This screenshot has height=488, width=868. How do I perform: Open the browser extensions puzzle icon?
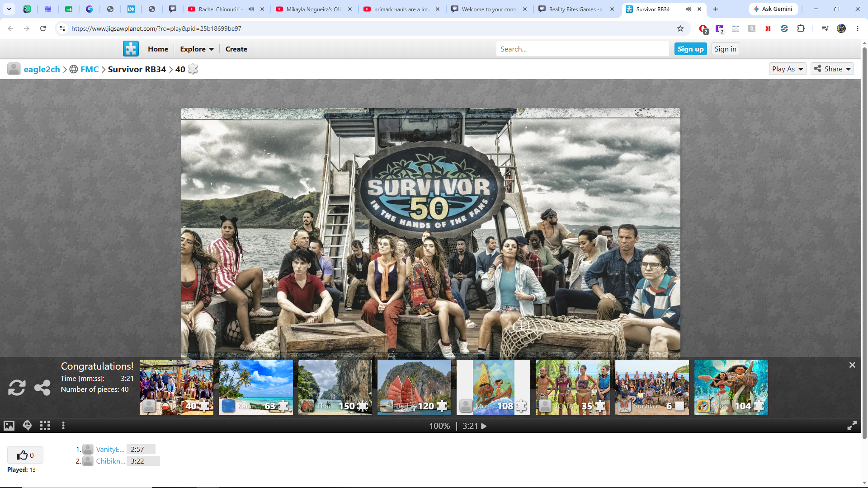point(801,28)
